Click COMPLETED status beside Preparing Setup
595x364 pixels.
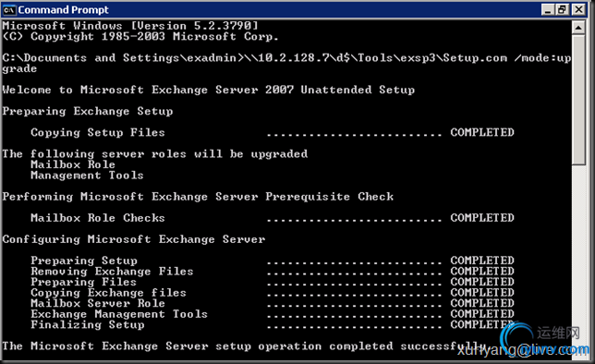(x=482, y=261)
